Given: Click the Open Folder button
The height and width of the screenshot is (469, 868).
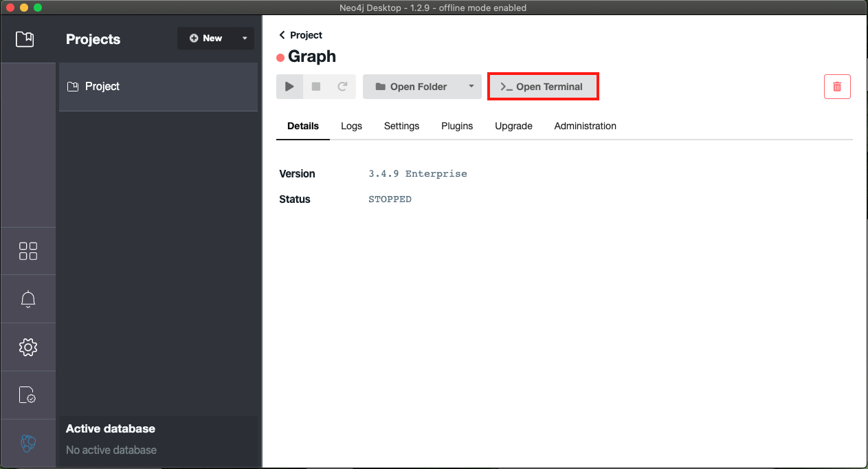Looking at the screenshot, I should click(411, 87).
